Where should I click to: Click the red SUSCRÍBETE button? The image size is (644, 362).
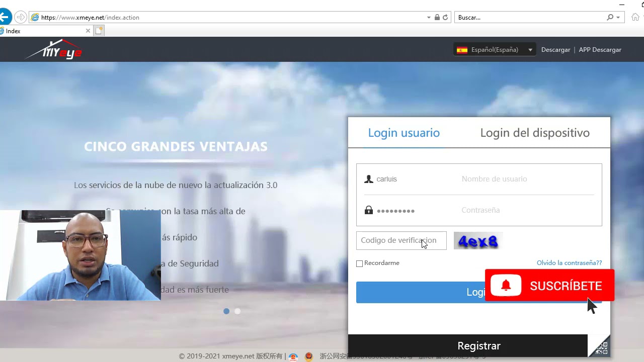549,286
